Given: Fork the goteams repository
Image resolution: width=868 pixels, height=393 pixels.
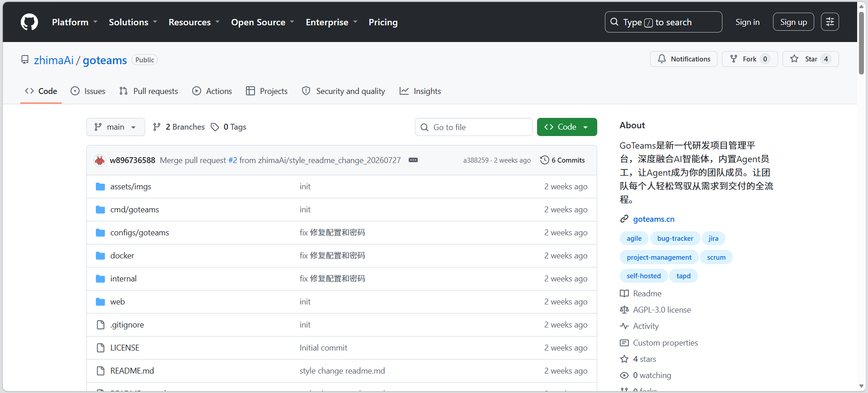Looking at the screenshot, I should coord(750,59).
